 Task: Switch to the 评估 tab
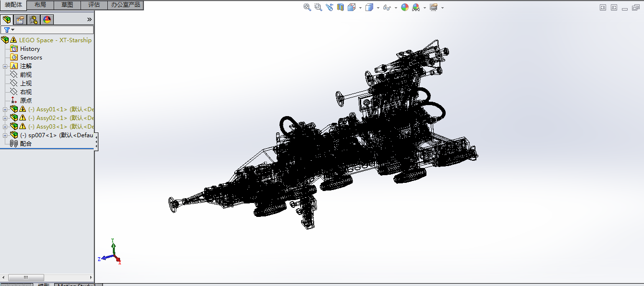coord(94,5)
